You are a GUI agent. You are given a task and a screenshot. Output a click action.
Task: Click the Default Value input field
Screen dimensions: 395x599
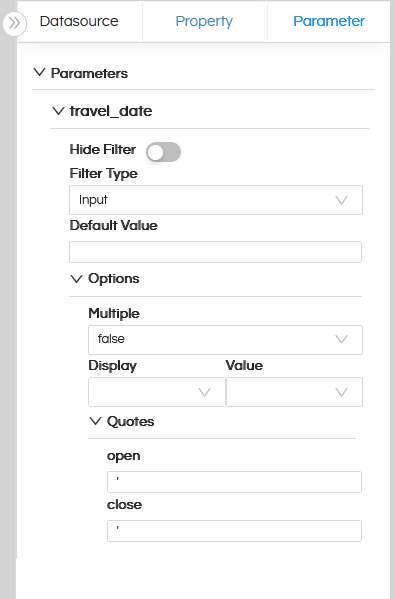coord(215,252)
